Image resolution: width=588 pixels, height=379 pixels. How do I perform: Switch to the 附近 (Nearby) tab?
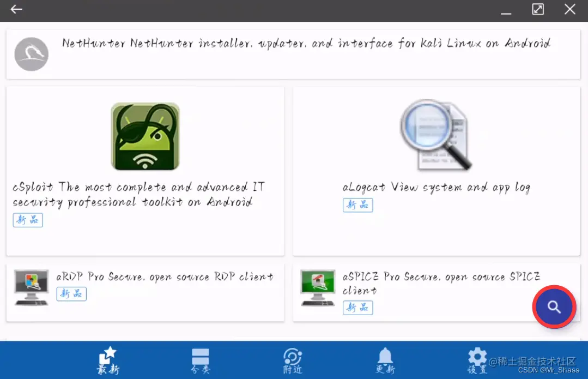(x=293, y=360)
